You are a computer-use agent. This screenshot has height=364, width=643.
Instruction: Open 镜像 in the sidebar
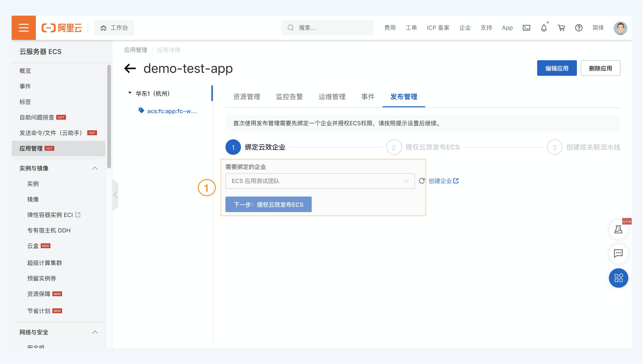[33, 199]
